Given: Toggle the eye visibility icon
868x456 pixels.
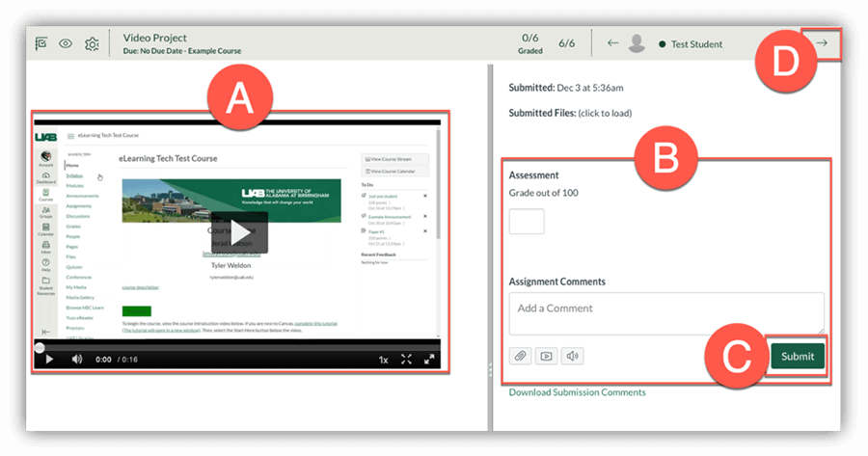Looking at the screenshot, I should [66, 43].
